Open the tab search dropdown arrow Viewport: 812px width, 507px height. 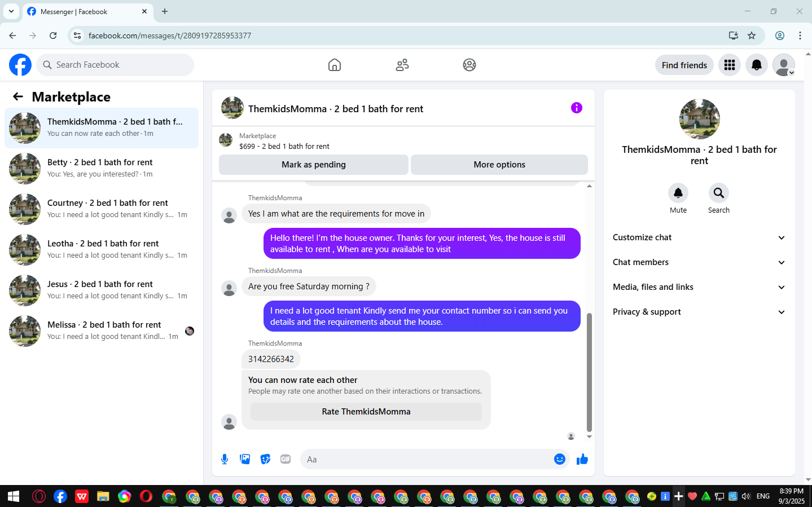tap(11, 11)
